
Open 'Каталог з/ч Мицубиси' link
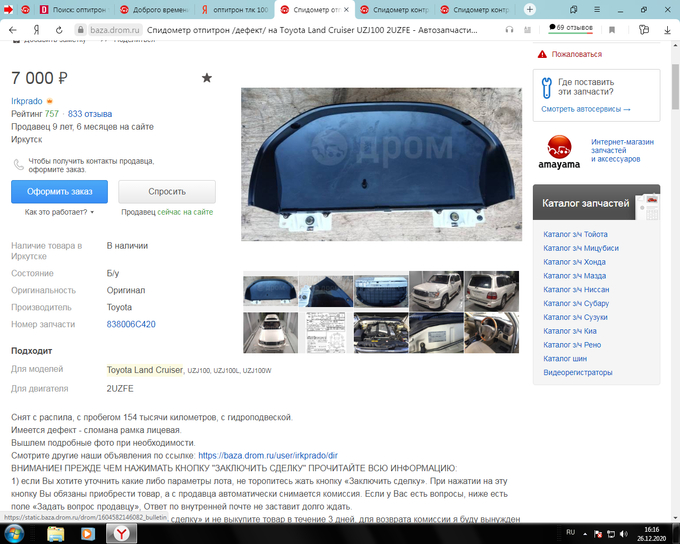coord(581,248)
